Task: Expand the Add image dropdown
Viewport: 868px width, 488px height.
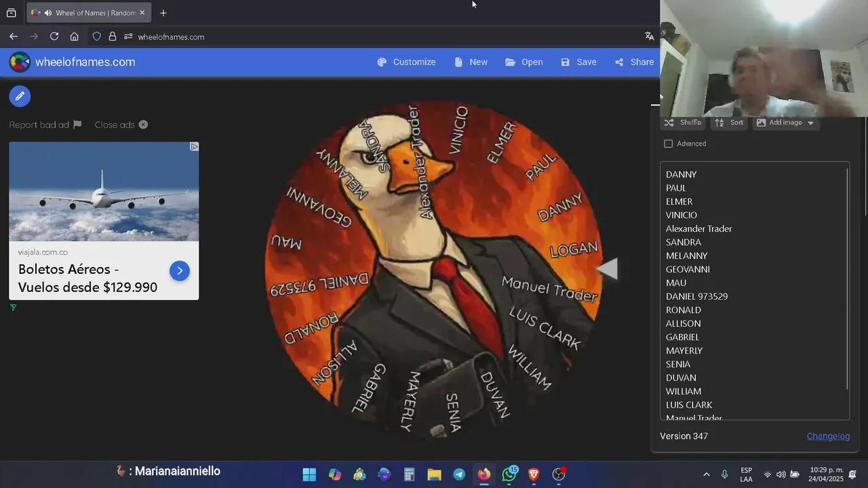Action: tap(785, 123)
